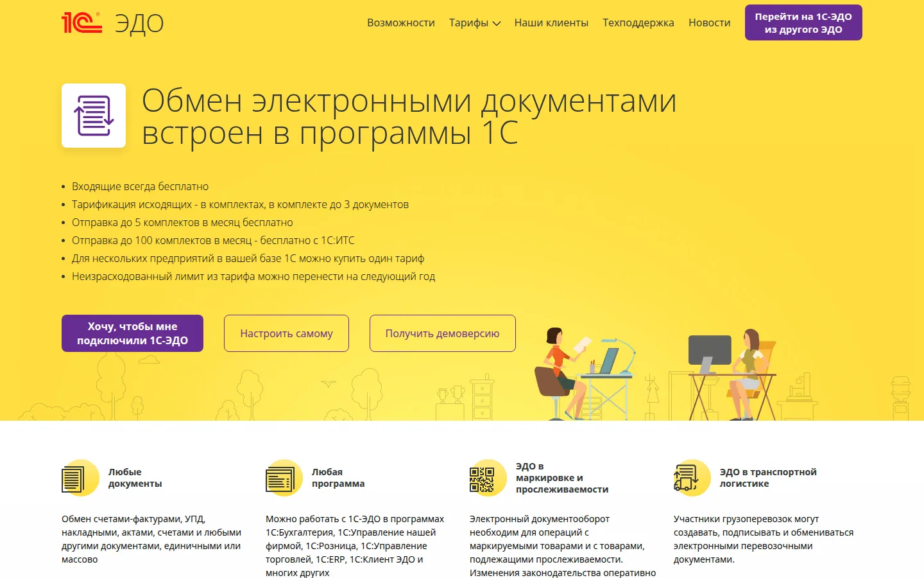Click the main headline about Обмен электронными документами

pos(409,117)
